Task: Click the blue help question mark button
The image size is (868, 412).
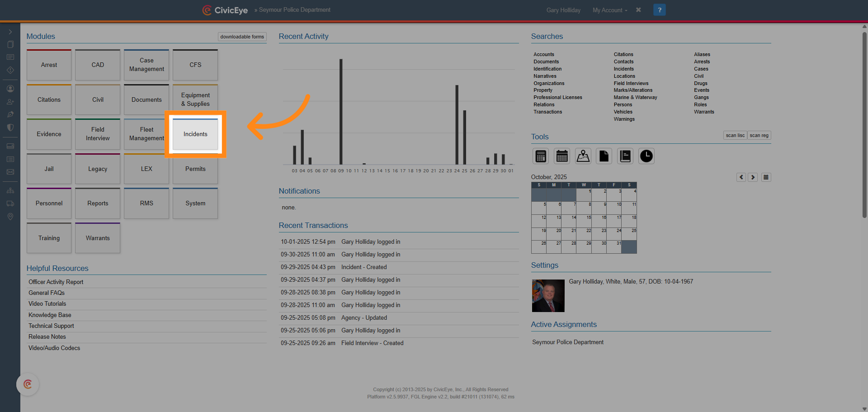Action: pos(660,10)
